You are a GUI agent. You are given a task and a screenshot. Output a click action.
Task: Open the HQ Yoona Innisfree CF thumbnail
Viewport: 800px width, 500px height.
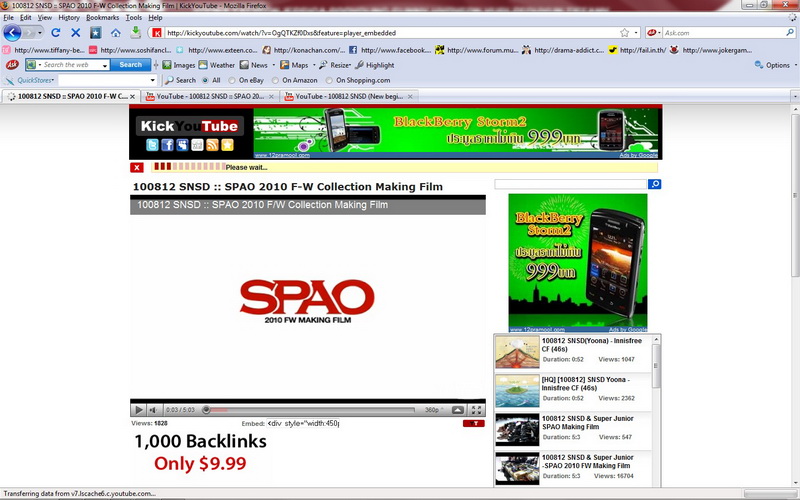pyautogui.click(x=517, y=391)
